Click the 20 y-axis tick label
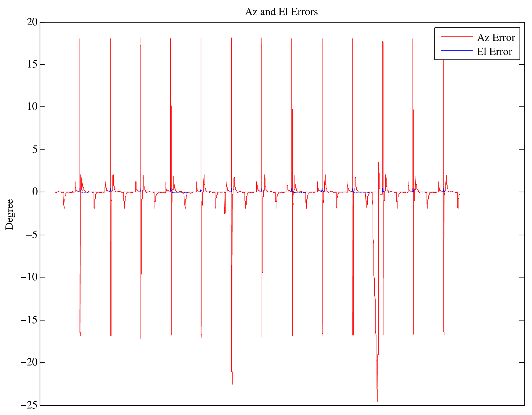 (x=32, y=22)
